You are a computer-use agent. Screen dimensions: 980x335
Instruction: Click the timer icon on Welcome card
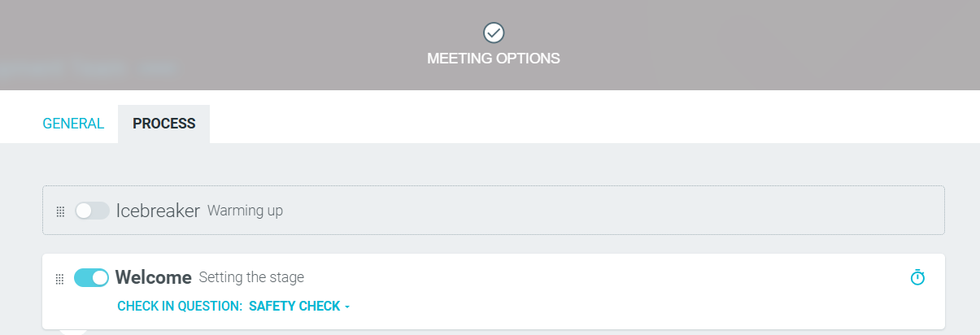(917, 277)
